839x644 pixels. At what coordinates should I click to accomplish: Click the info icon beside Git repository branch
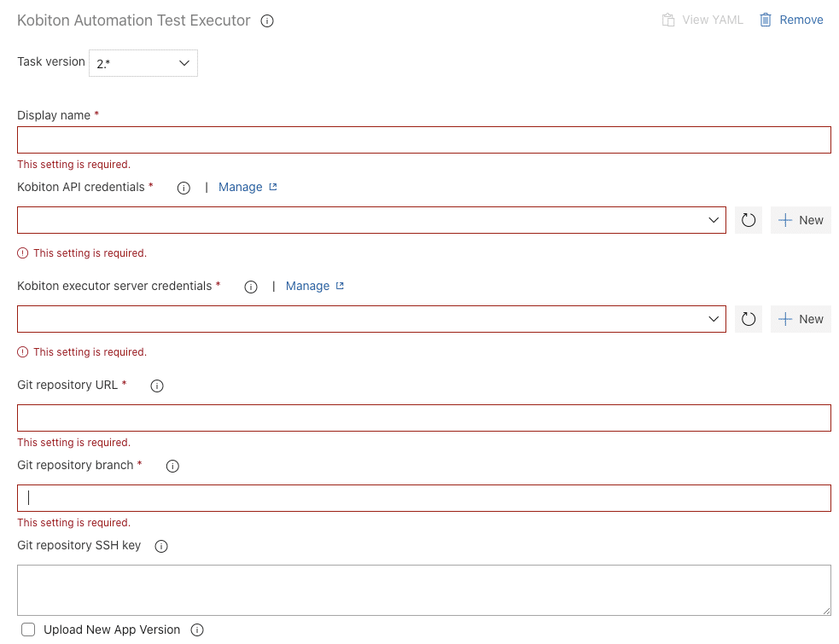pos(172,466)
